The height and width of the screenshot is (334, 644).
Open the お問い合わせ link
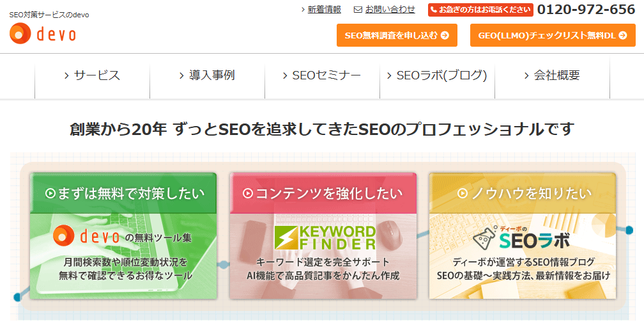tap(390, 10)
